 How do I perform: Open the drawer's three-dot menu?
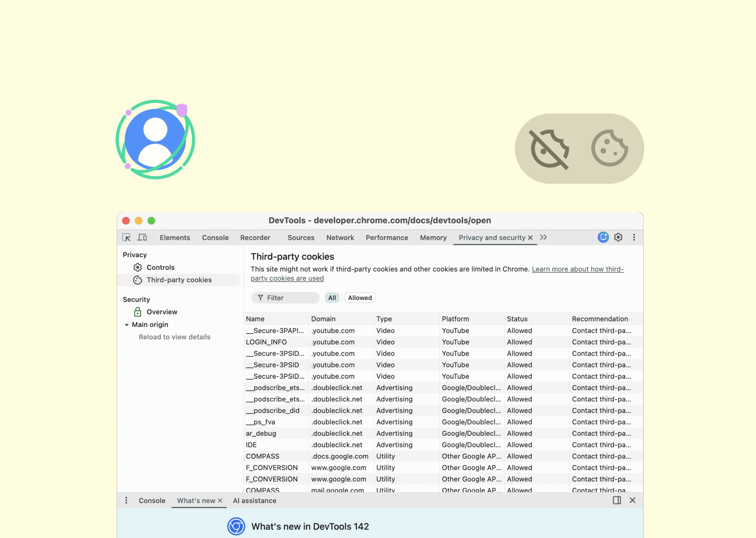coord(126,500)
